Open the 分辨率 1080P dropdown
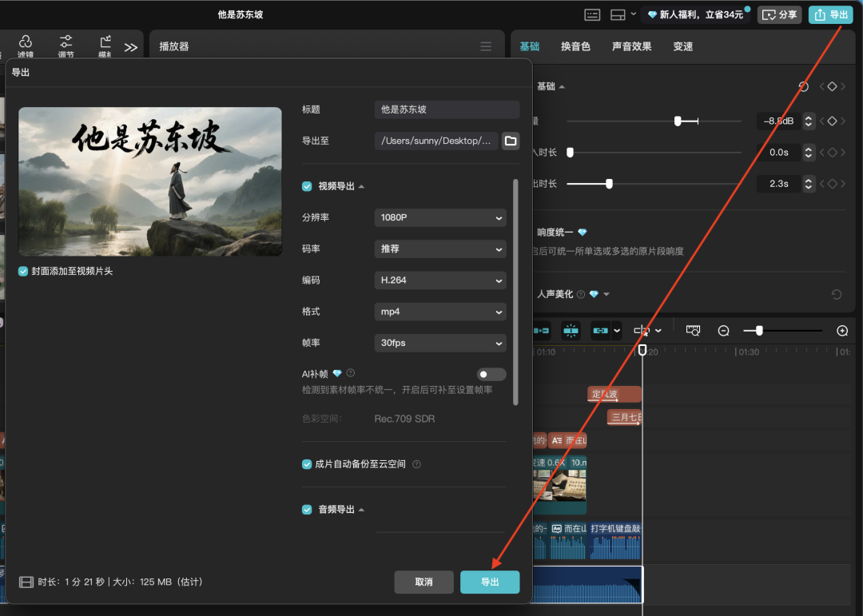 point(439,217)
